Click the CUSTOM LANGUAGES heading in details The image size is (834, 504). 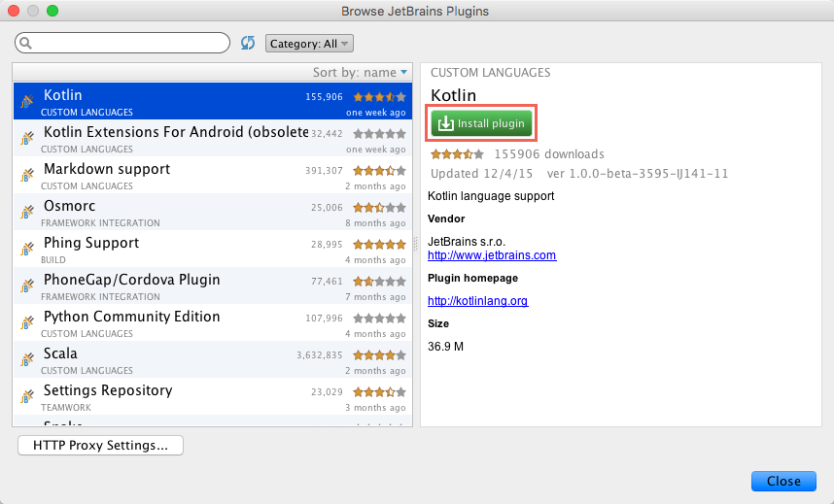pos(491,72)
